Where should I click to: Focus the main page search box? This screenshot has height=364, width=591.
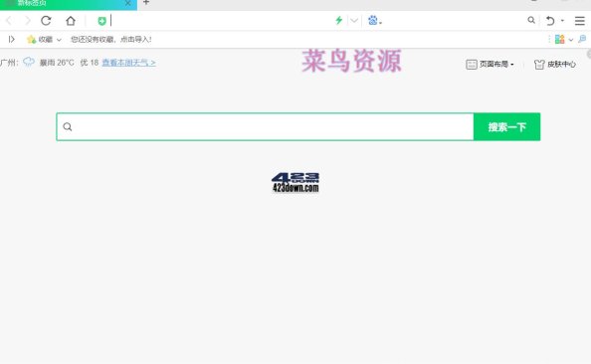tap(265, 126)
